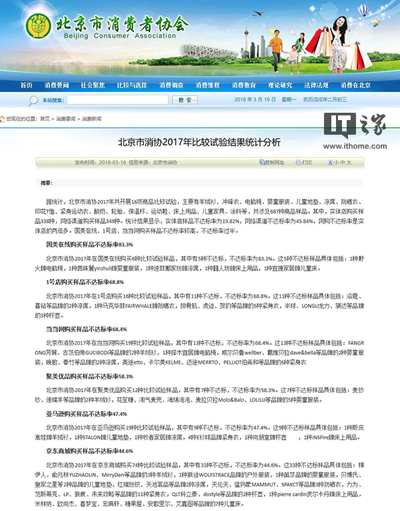Click the date text 2018年3月19日
Screen dimensions: 400x511
coord(255,99)
